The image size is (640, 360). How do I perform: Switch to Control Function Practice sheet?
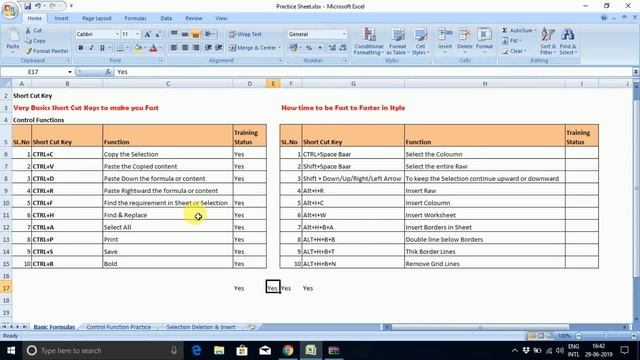coord(119,327)
